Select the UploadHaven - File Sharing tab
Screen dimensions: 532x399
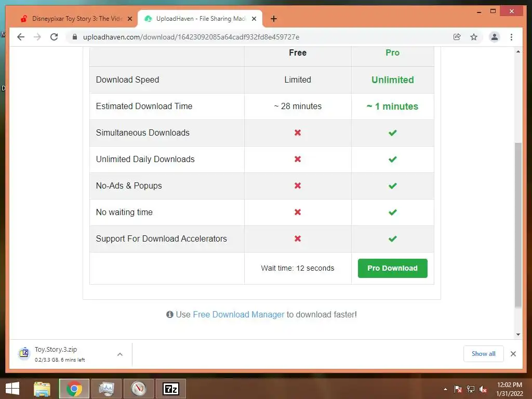click(200, 19)
